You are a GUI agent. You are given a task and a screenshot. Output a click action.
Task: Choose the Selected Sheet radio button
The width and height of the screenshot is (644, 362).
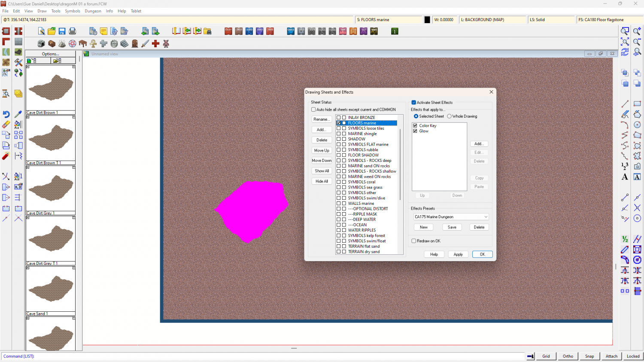416,116
